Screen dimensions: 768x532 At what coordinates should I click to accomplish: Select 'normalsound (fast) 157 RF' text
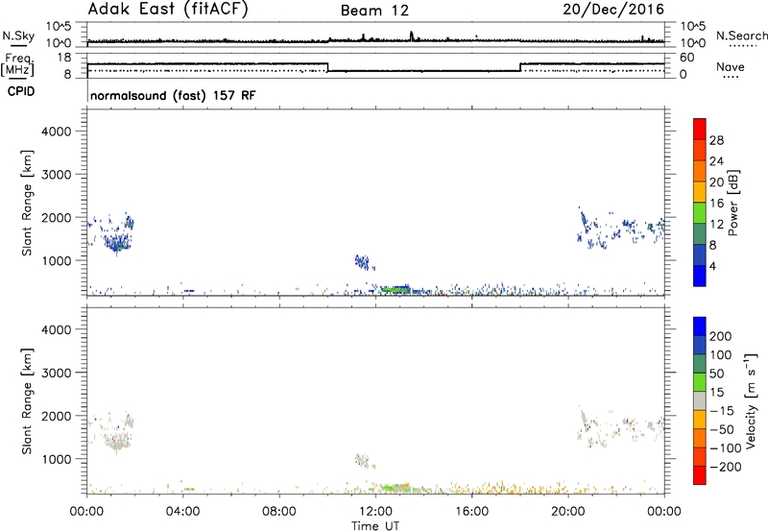(173, 95)
